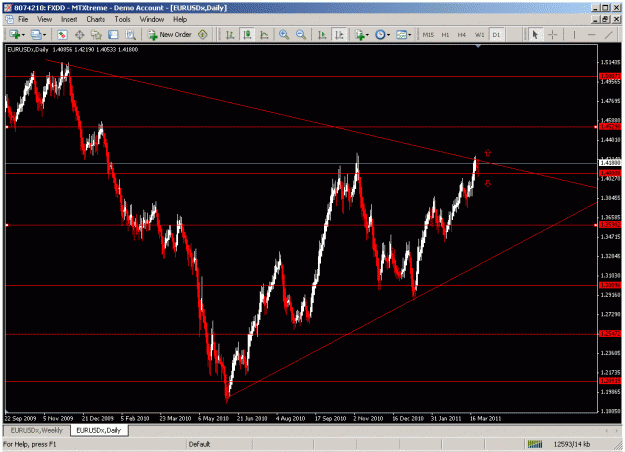Open the Data Window crosshair-target icon
Image resolution: width=625 pixels, height=452 pixels.
[x=79, y=35]
